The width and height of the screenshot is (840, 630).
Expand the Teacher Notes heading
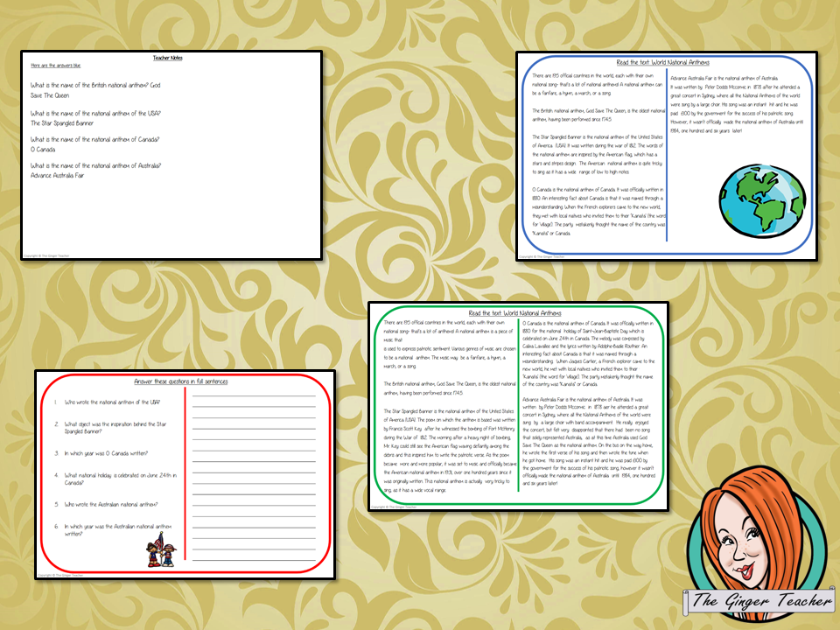169,57
